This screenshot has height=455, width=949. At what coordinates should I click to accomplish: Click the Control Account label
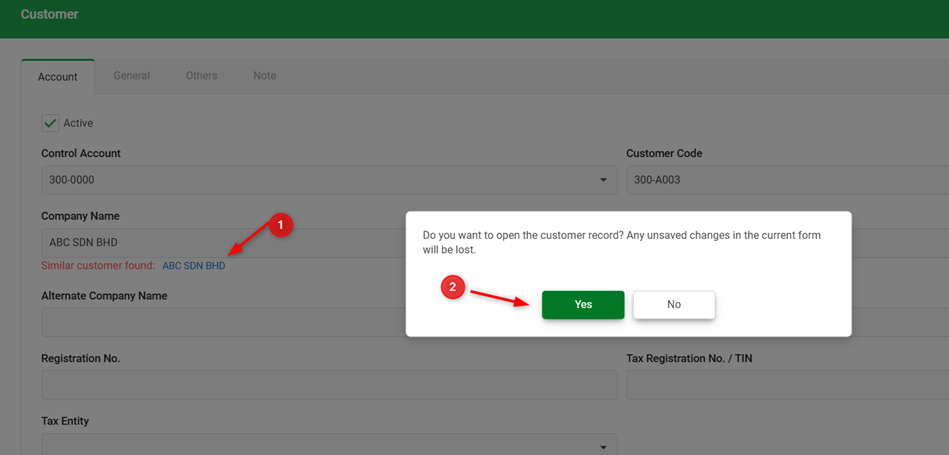81,154
